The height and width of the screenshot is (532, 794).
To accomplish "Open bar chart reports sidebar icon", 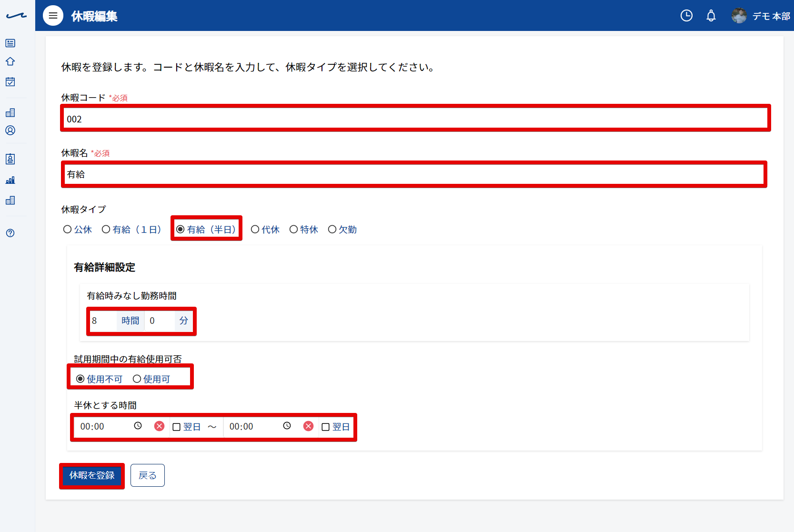I will point(10,180).
